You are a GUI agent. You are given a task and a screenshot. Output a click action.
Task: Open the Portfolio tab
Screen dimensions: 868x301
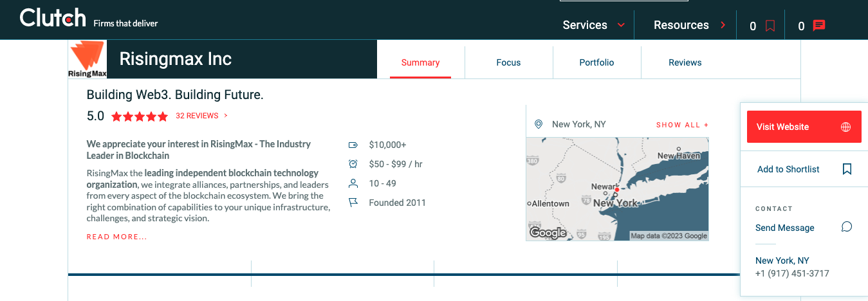tap(596, 62)
